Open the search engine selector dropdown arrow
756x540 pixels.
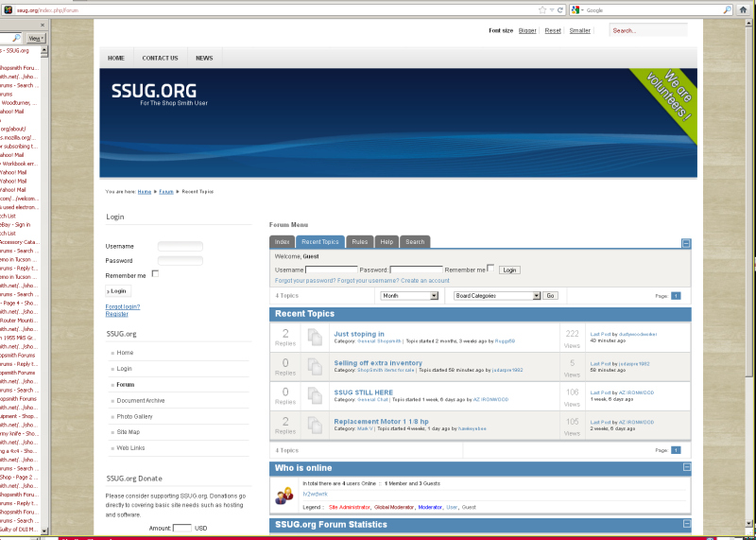(x=582, y=9)
